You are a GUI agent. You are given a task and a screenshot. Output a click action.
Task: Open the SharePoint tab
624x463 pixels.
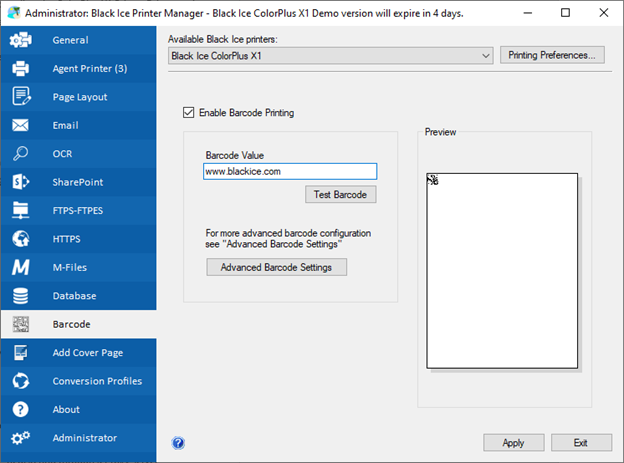click(x=78, y=182)
